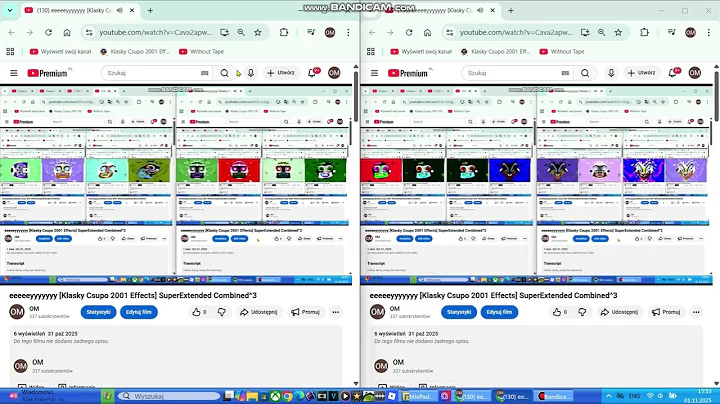Bookmark this page with left window's star
The width and height of the screenshot is (720, 404).
point(258,32)
